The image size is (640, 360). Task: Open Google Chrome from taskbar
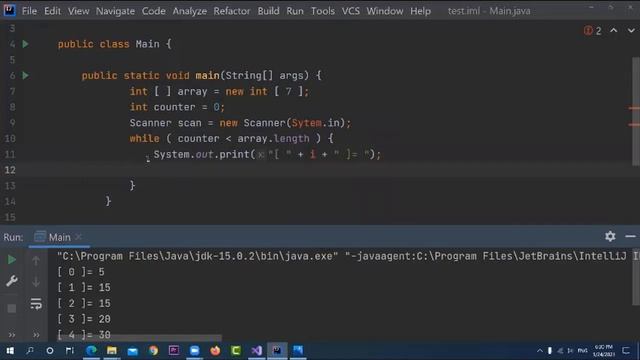[153, 351]
